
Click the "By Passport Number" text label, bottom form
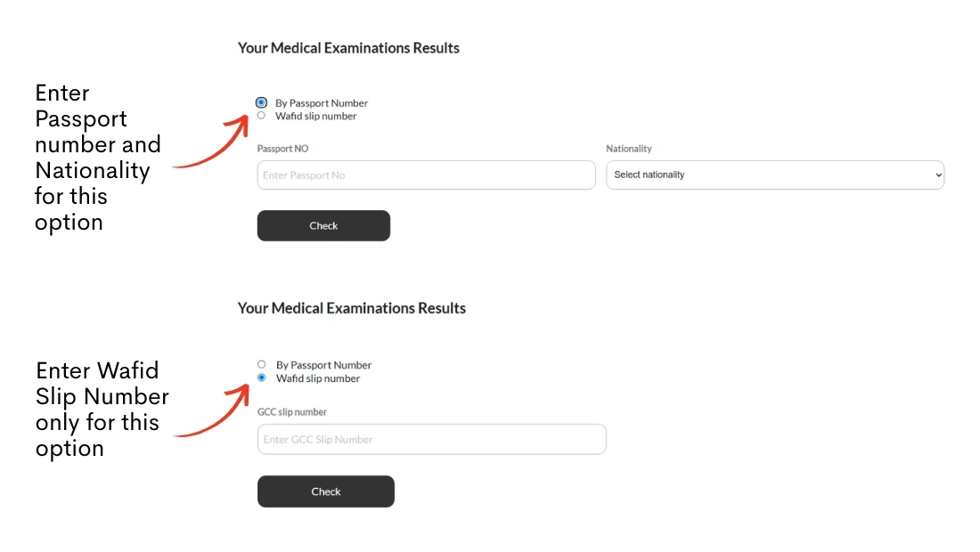tap(325, 364)
